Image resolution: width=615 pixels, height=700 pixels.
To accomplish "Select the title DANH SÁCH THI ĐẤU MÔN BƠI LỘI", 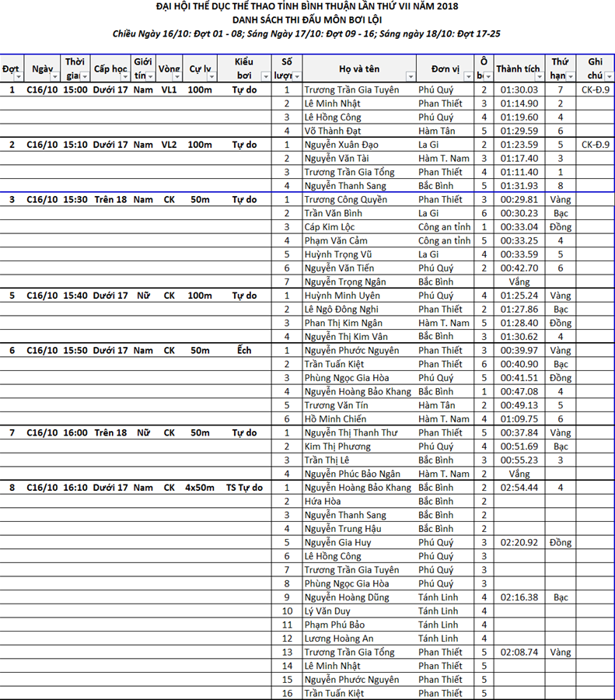I will click(307, 20).
